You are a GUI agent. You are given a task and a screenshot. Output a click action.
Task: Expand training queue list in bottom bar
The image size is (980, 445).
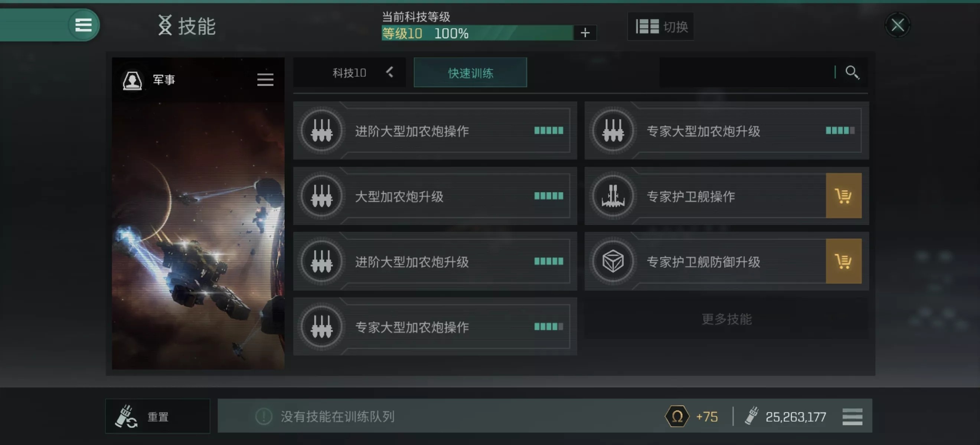tap(852, 417)
